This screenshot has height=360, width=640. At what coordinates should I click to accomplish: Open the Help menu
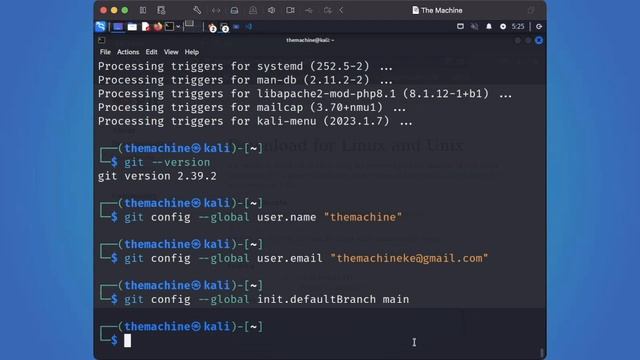tap(191, 52)
